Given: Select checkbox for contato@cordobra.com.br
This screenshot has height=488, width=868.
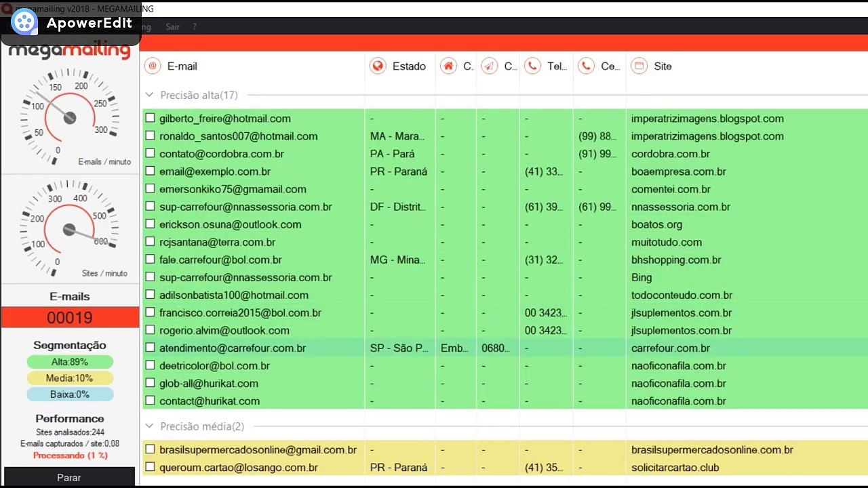Looking at the screenshot, I should (151, 153).
